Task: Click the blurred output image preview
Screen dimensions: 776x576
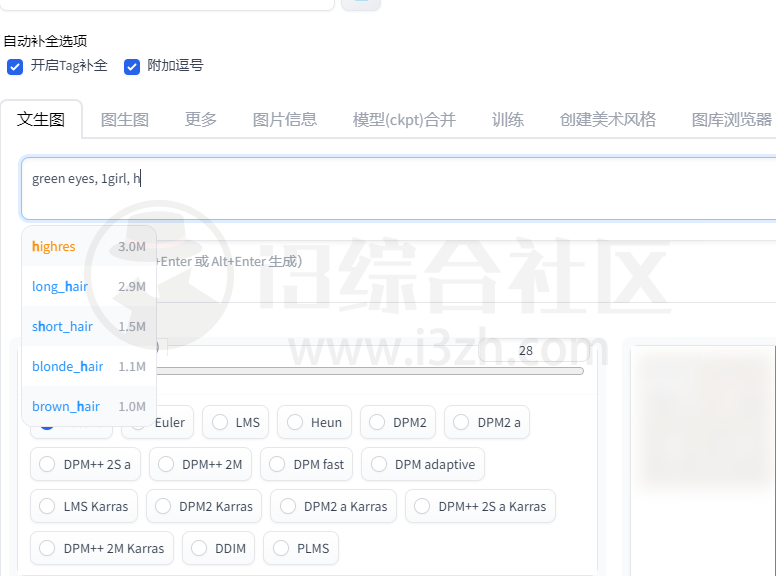Action: click(704, 421)
